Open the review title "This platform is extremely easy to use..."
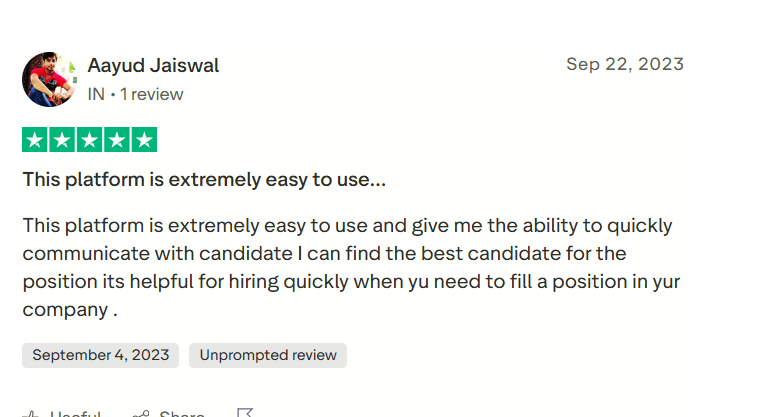Image resolution: width=775 pixels, height=417 pixels. coord(204,181)
